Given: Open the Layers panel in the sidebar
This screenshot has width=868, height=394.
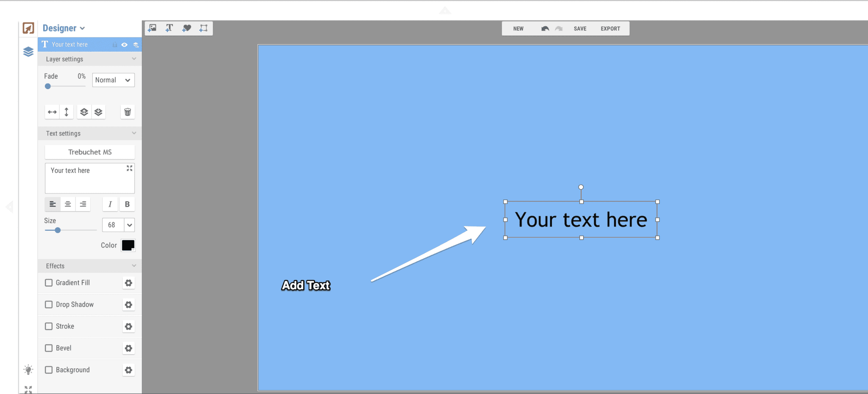Looking at the screenshot, I should click(x=28, y=52).
